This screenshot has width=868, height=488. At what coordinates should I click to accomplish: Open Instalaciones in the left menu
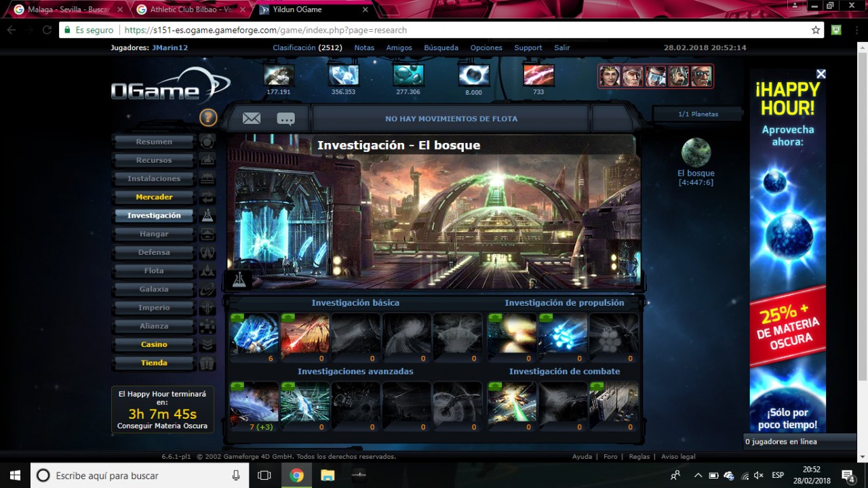click(x=154, y=178)
